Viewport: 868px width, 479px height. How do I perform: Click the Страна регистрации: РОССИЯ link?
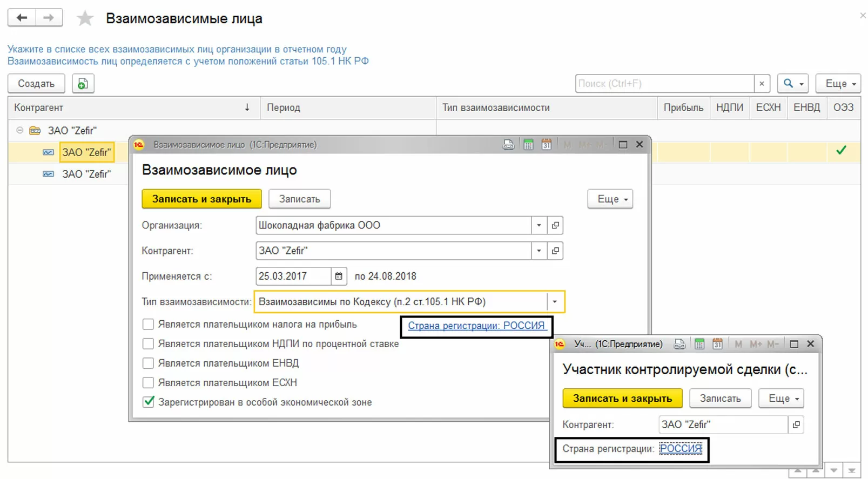click(x=476, y=326)
